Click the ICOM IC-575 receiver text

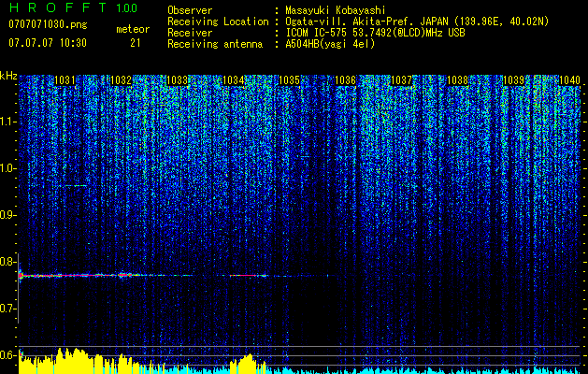375,33
